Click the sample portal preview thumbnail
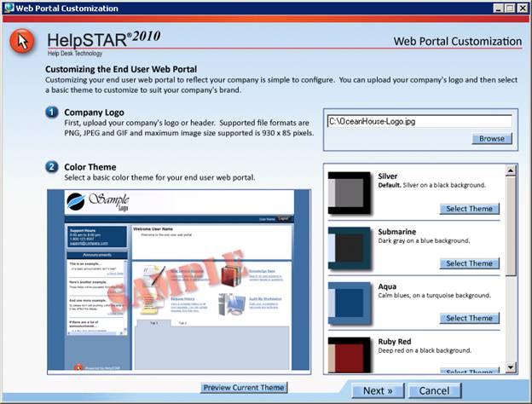 (179, 281)
